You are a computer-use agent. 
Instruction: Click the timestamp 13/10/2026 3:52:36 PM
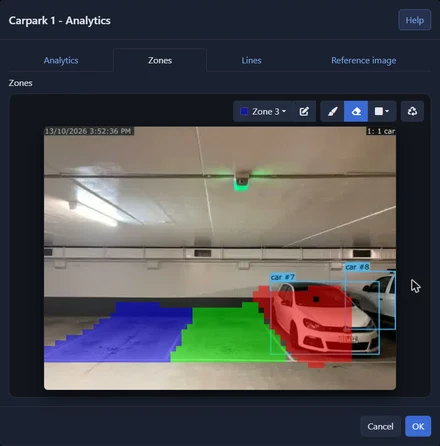88,131
